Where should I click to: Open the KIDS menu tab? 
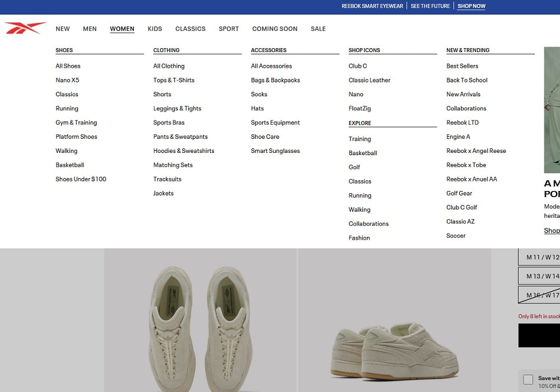click(155, 29)
